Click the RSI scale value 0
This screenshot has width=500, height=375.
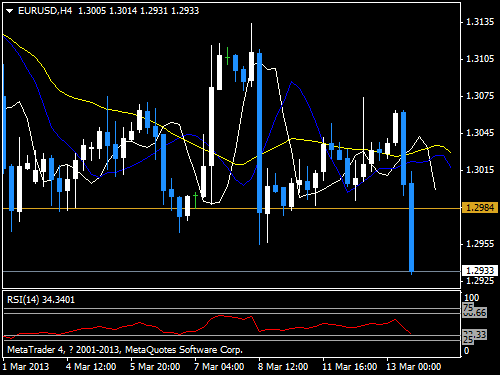(466, 351)
